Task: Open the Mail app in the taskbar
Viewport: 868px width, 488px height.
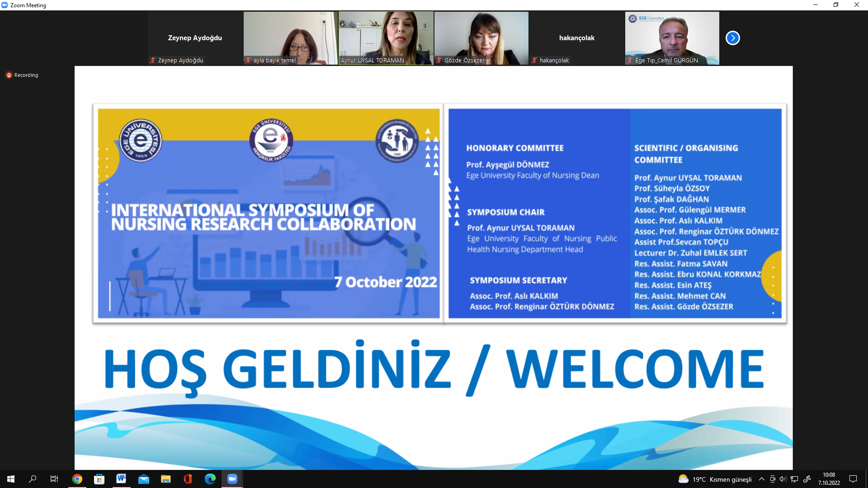Action: coord(143,479)
